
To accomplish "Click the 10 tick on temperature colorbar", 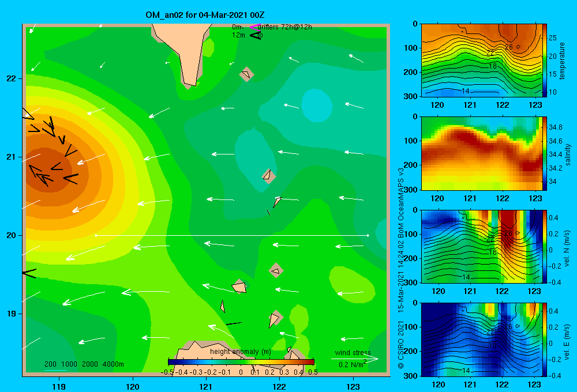I will coord(553,92).
